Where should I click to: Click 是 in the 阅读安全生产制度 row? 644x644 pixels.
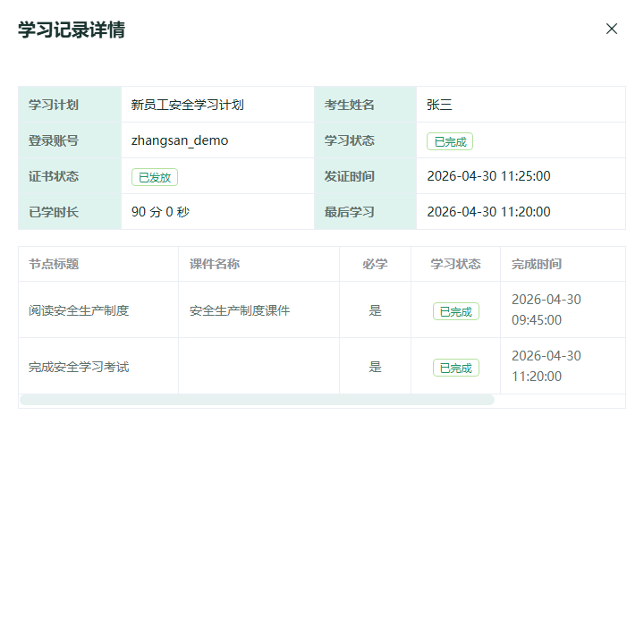(375, 310)
